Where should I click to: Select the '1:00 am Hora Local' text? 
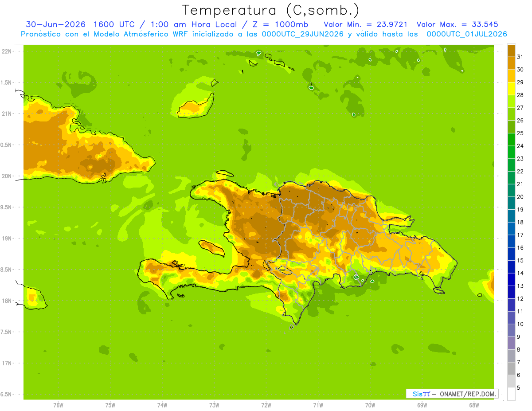coord(194,24)
